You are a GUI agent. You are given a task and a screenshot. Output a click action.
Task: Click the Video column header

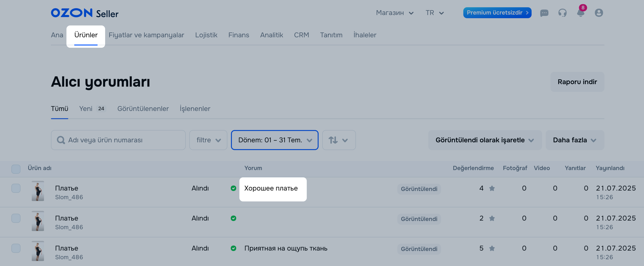542,168
